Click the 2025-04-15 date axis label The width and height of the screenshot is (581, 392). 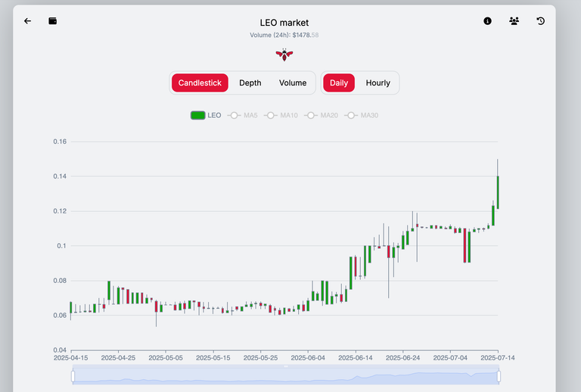71,358
